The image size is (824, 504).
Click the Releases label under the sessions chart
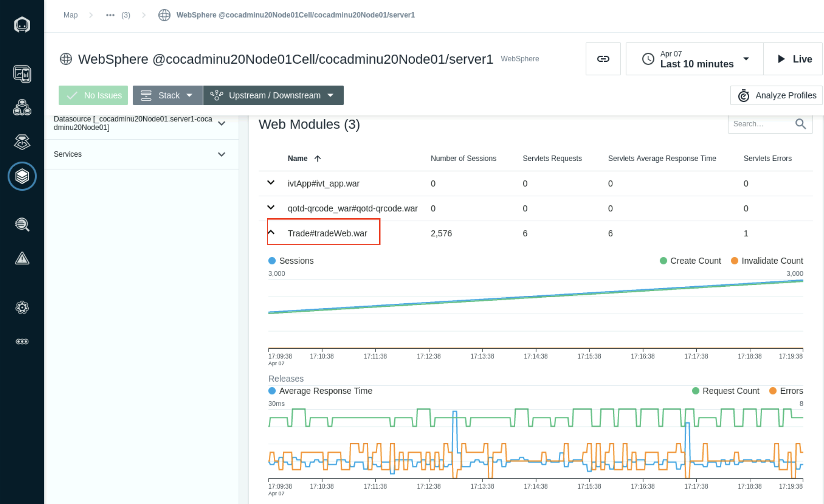coord(286,379)
